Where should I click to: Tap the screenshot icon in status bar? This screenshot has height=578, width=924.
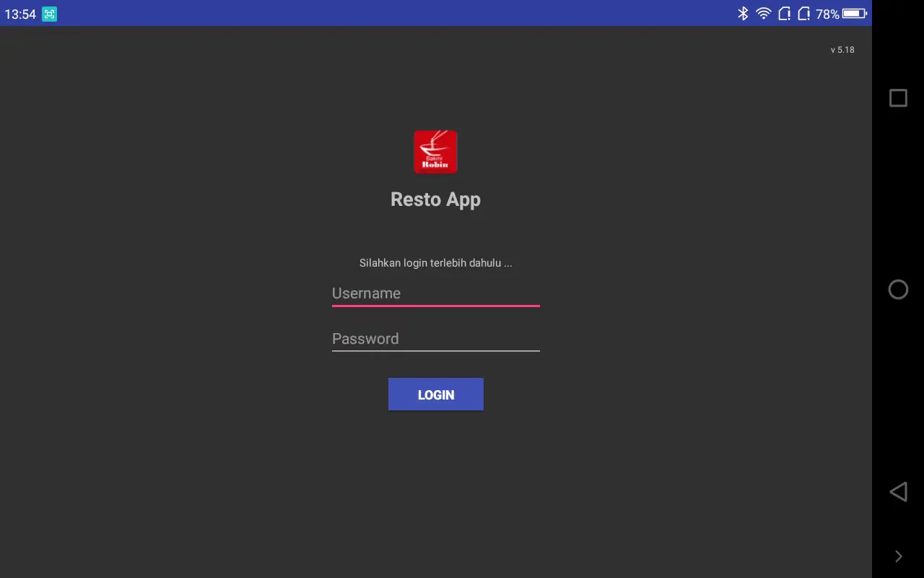tap(49, 14)
